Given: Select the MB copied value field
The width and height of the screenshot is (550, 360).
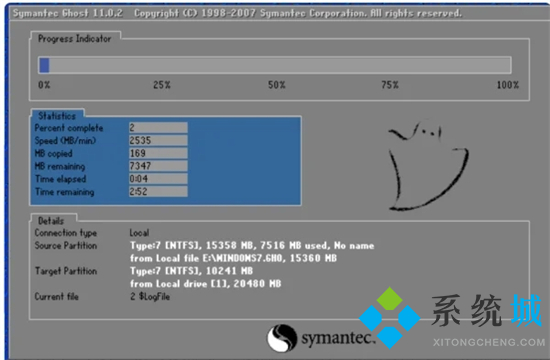Looking at the screenshot, I should point(158,153).
